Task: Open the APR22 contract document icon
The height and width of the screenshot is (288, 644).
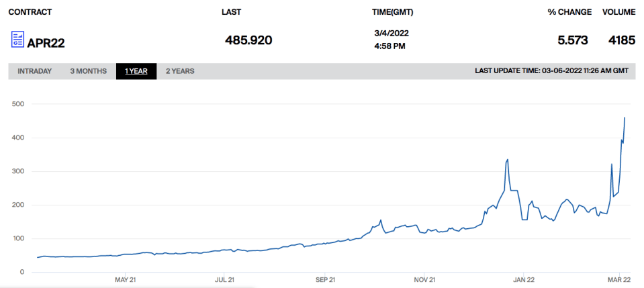Action: 17,40
